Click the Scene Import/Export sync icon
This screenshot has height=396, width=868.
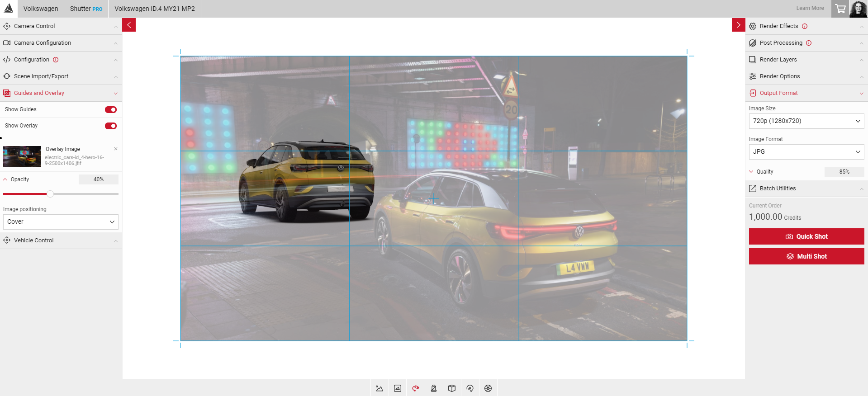7,76
